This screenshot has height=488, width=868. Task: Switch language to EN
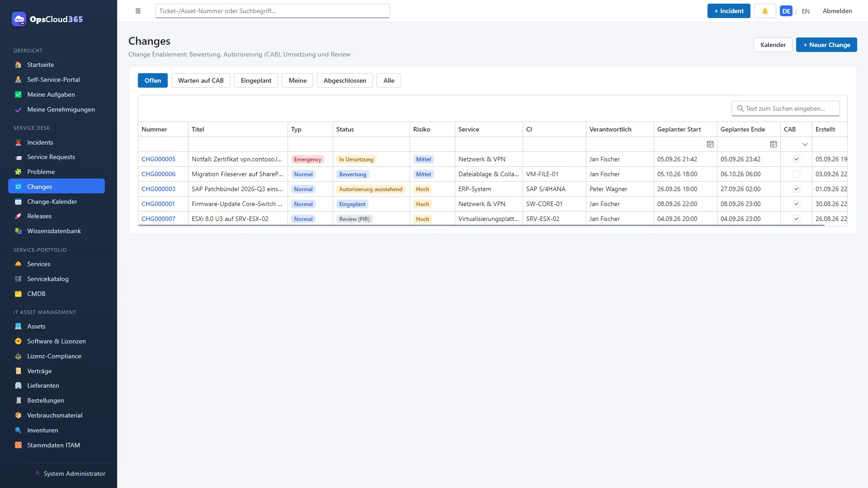806,11
